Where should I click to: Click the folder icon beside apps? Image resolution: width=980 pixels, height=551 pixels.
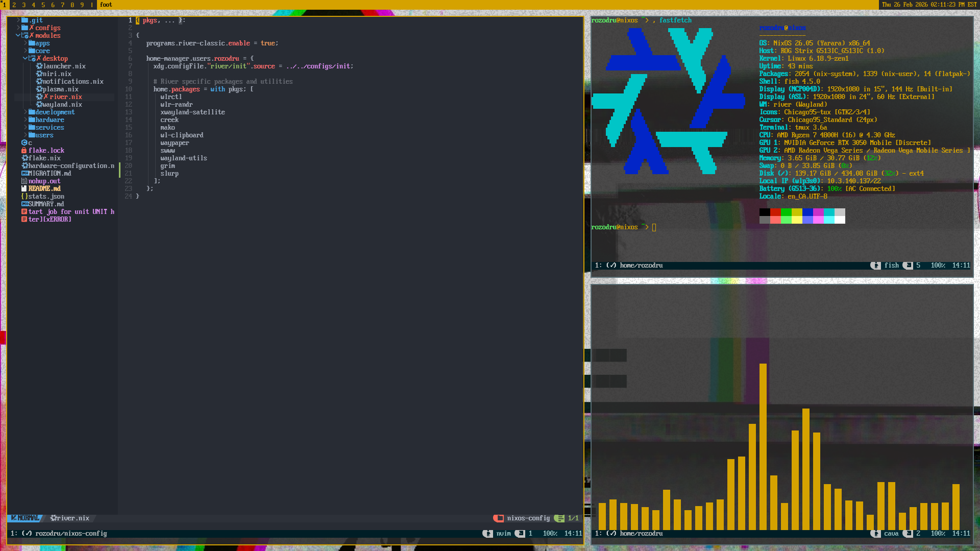32,43
